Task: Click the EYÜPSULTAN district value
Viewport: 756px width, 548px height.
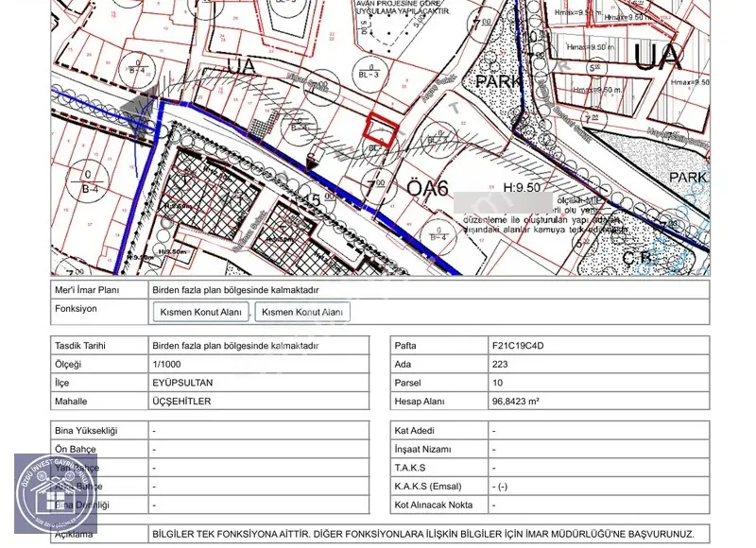Action: [x=182, y=383]
